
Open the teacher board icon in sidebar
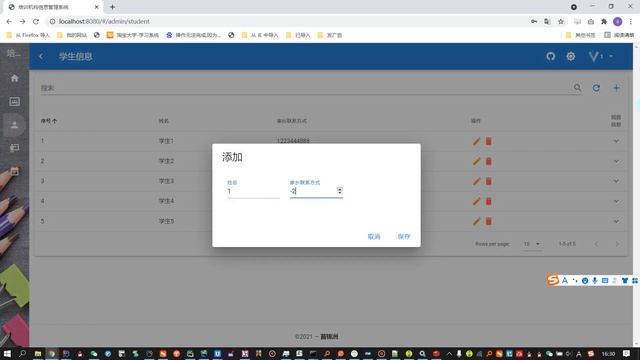pos(15,148)
